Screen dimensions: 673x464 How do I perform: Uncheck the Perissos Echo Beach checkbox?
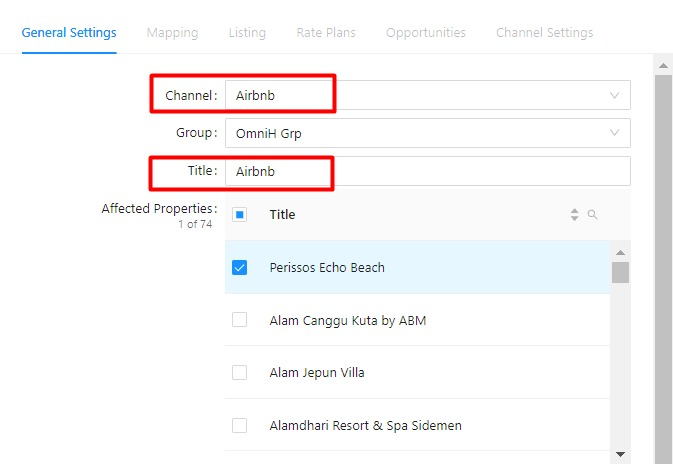239,267
